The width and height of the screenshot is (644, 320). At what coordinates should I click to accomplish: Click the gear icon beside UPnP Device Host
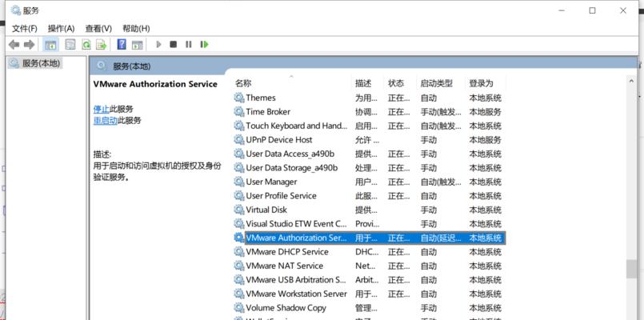pyautogui.click(x=239, y=140)
